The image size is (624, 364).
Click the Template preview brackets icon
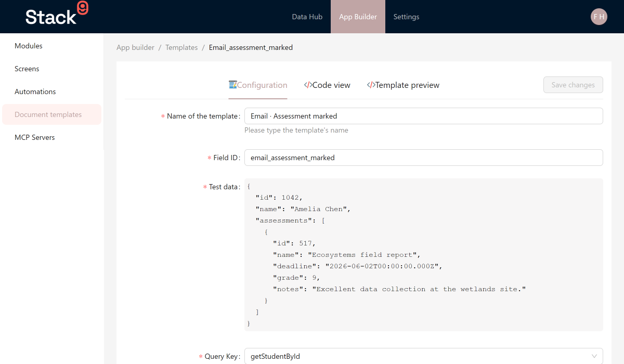click(x=371, y=85)
